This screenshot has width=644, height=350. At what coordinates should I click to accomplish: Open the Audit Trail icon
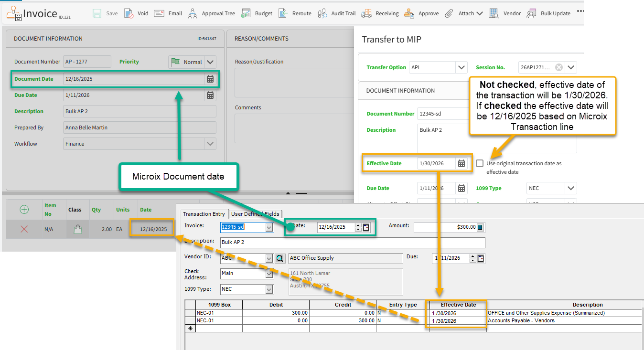(322, 13)
